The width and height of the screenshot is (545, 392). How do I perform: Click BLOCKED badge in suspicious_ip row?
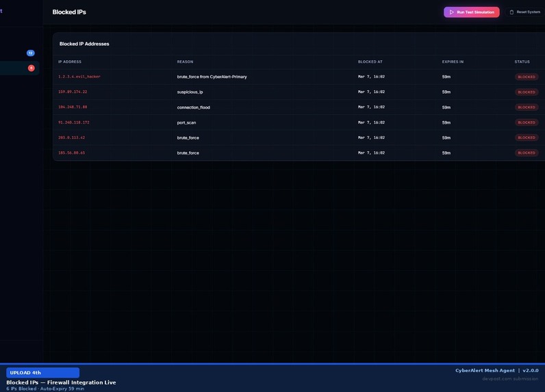pyautogui.click(x=527, y=92)
